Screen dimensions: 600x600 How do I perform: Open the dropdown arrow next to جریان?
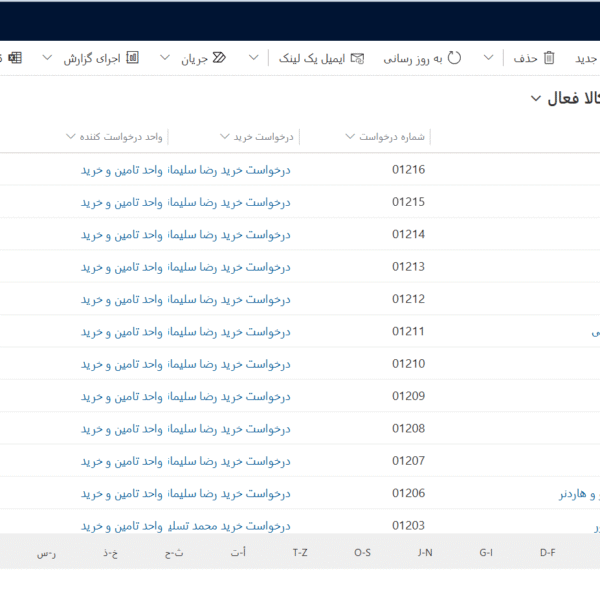click(164, 58)
